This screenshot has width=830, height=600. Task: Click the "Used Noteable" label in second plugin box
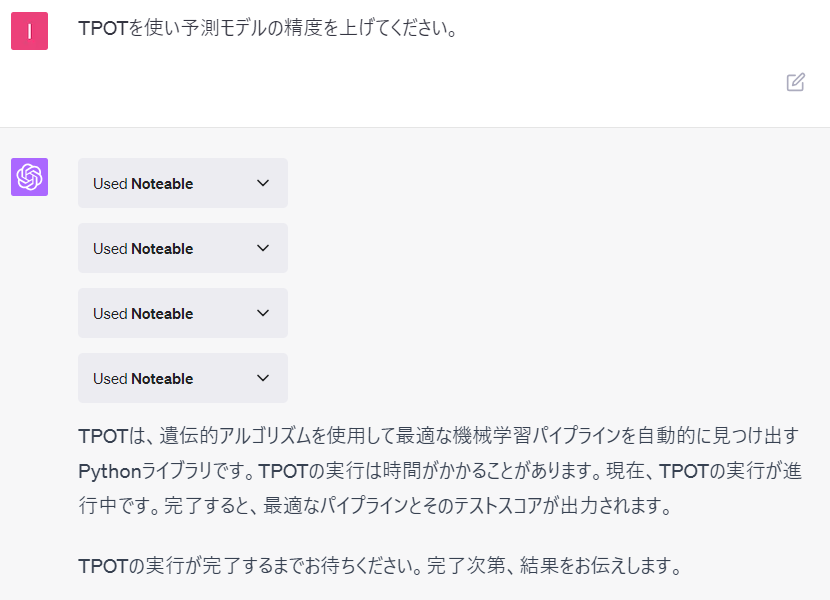tap(143, 249)
